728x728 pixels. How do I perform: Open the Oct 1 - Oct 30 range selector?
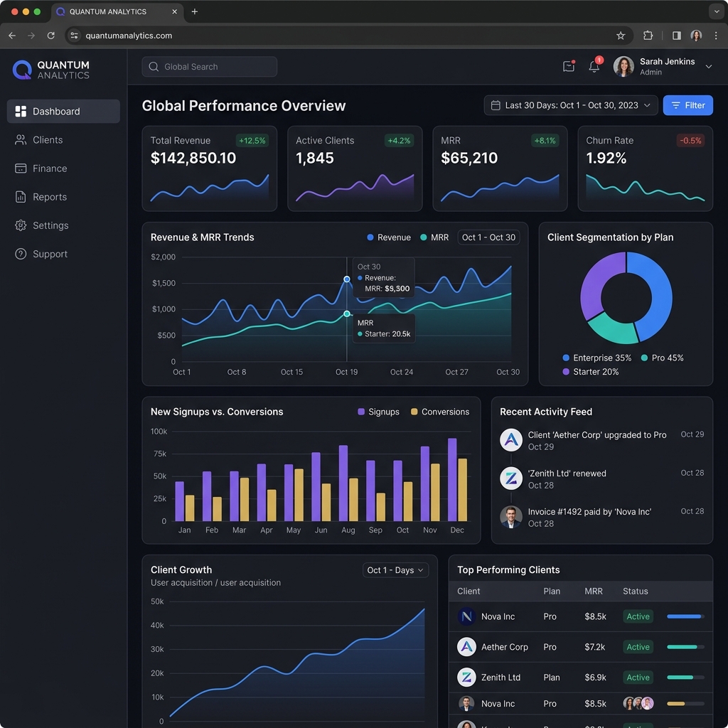[x=488, y=237]
